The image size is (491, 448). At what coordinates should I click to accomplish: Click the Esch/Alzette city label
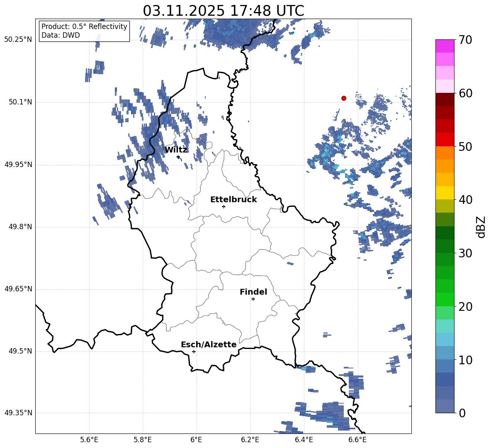point(209,344)
